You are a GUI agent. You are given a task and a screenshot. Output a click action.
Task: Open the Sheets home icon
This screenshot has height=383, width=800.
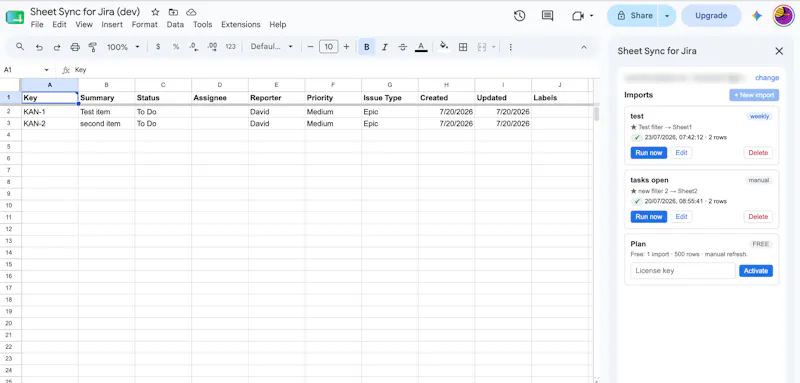point(14,17)
